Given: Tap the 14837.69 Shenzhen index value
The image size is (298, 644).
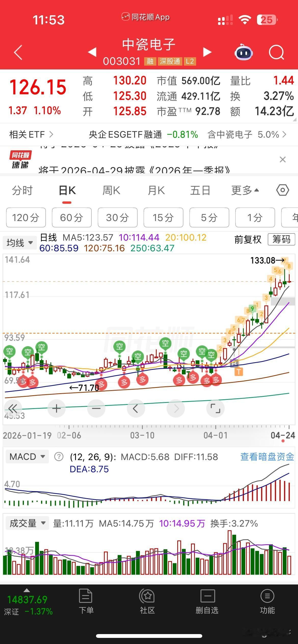Looking at the screenshot, I should point(27,600).
